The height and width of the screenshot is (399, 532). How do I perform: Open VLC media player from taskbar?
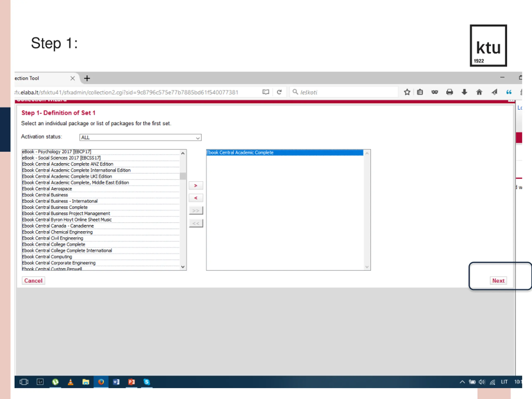click(x=70, y=382)
